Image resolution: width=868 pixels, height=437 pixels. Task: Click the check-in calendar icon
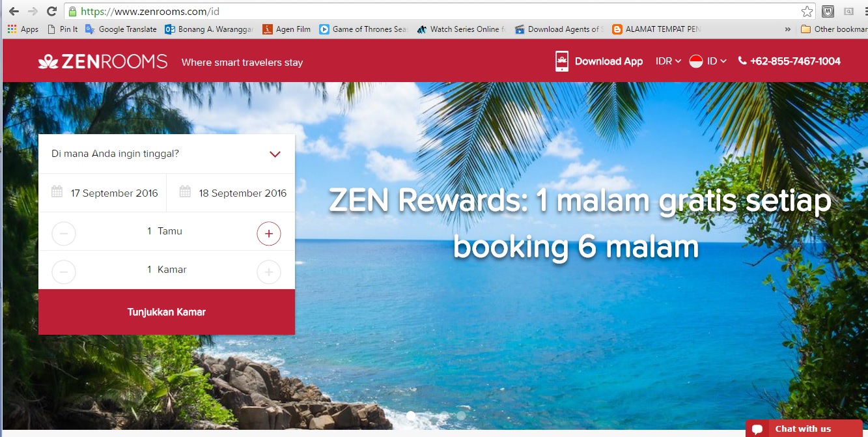coord(57,192)
